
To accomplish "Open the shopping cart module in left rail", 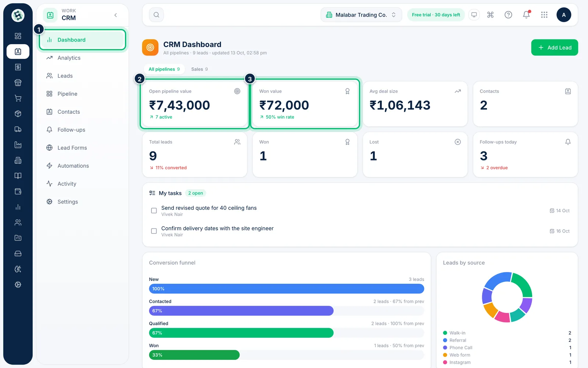I will click(x=18, y=98).
